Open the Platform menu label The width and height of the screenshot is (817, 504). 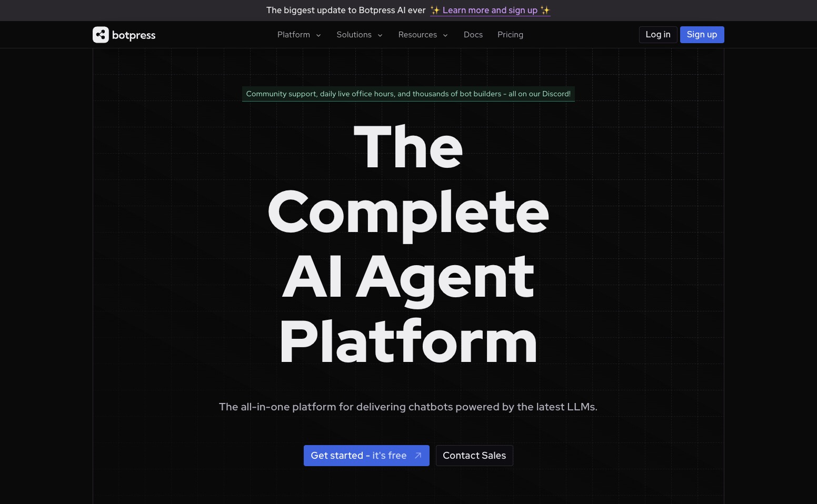click(293, 35)
